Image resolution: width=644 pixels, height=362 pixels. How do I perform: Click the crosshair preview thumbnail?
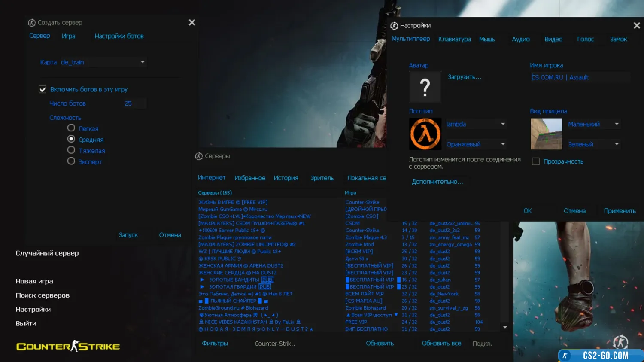[546, 134]
